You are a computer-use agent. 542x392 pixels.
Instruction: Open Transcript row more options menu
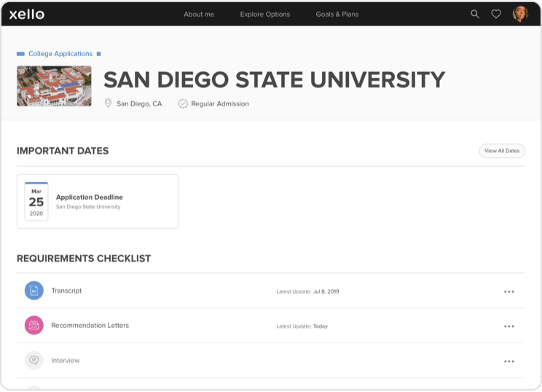click(x=508, y=291)
